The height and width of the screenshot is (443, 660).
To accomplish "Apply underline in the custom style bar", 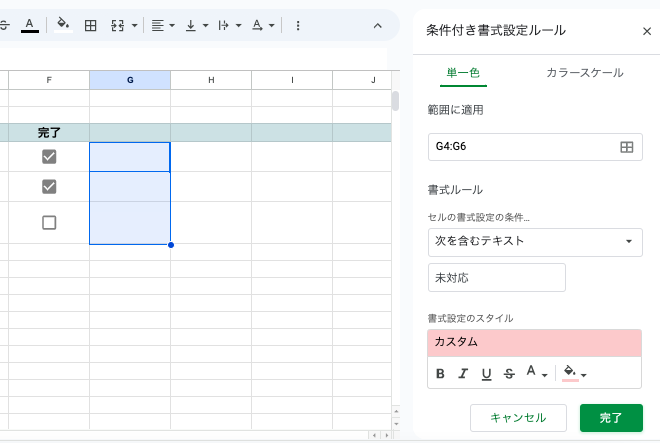I will click(486, 374).
